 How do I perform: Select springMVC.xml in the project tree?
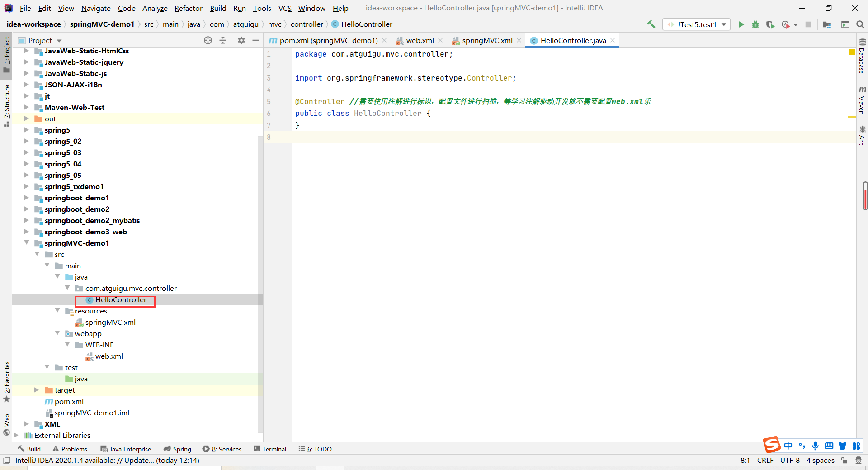click(110, 322)
